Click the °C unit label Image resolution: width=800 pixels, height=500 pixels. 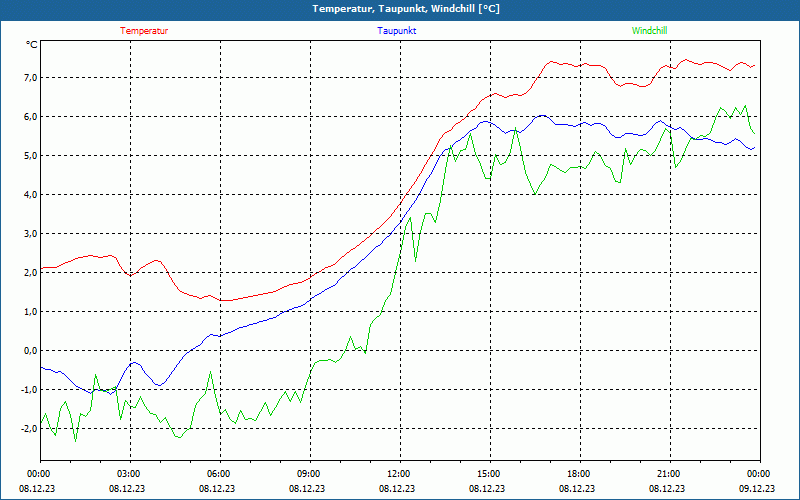(32, 45)
